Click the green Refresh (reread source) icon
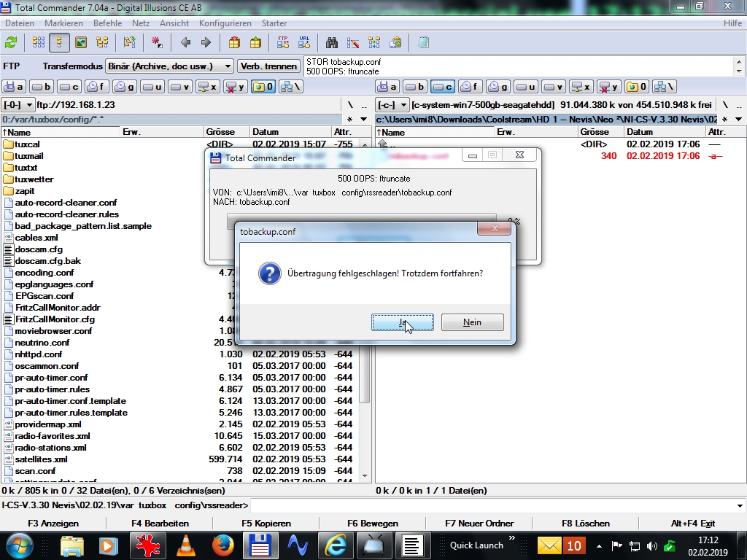The image size is (747, 560). 11,42
